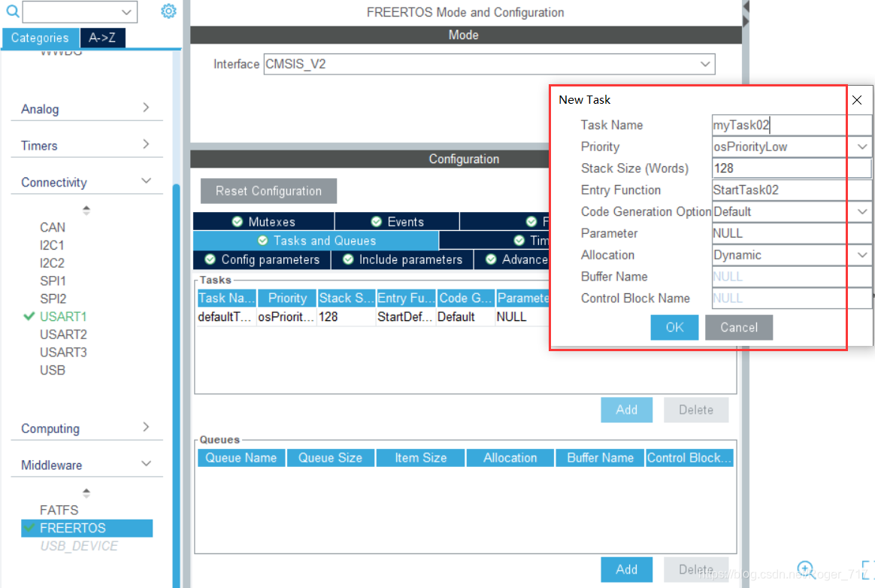Select USB in the Connectivity list

tap(53, 370)
